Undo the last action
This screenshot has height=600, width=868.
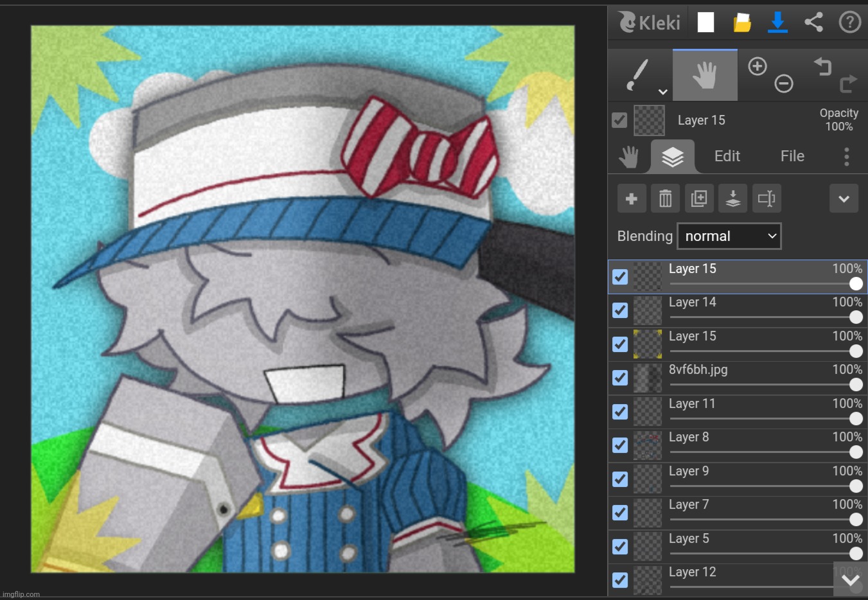click(822, 66)
